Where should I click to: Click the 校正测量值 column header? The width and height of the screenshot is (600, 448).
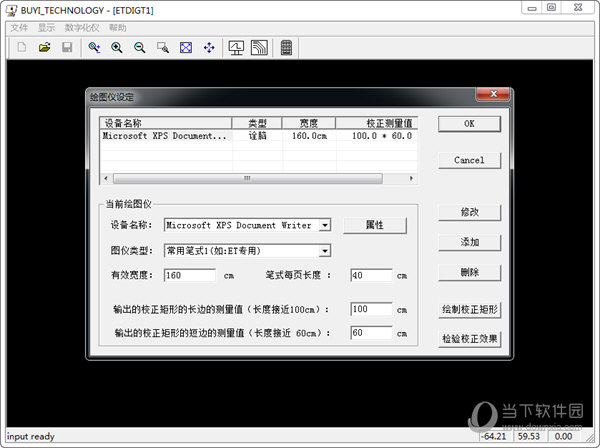click(377, 123)
